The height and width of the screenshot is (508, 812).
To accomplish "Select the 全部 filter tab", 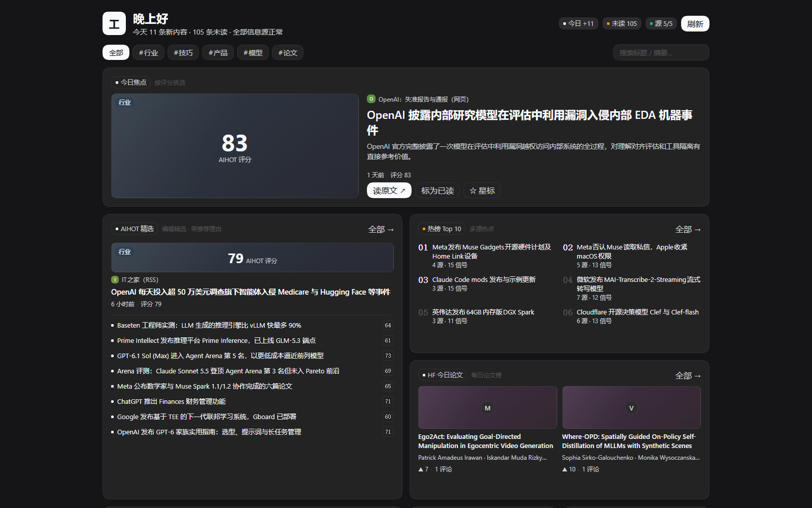I will tap(116, 52).
